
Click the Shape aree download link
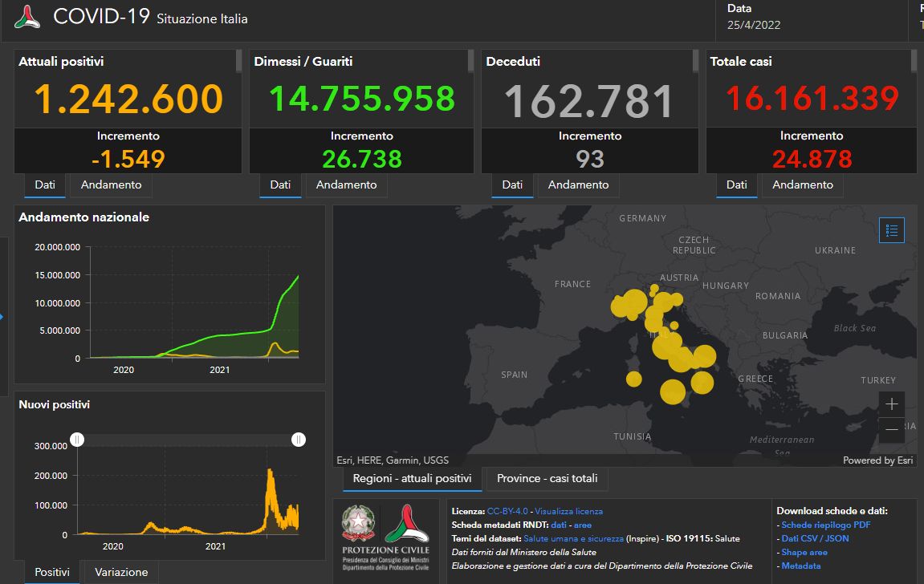pos(804,552)
